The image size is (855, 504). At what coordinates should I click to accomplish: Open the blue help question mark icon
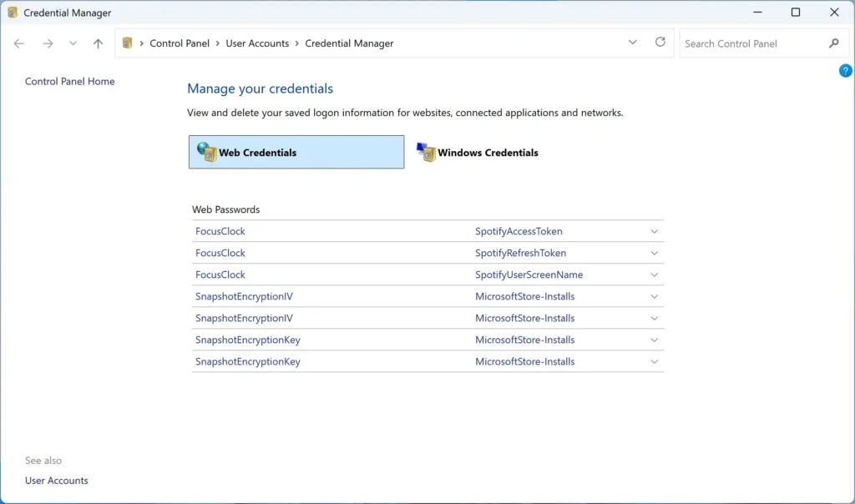pyautogui.click(x=845, y=70)
